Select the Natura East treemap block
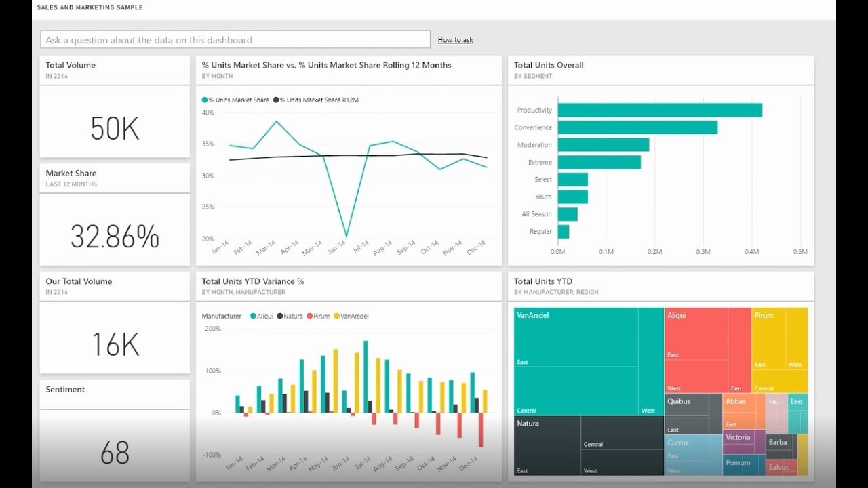868x488 pixels. [547, 445]
